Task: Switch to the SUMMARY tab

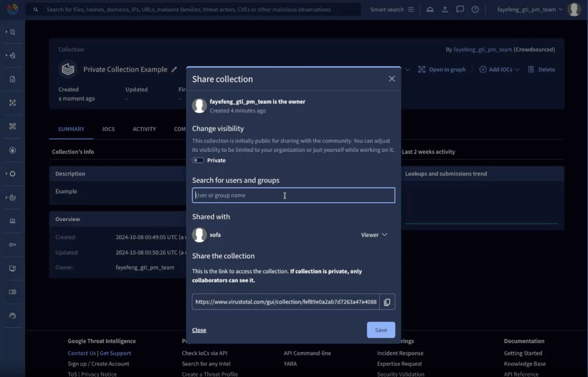Action: 71,129
